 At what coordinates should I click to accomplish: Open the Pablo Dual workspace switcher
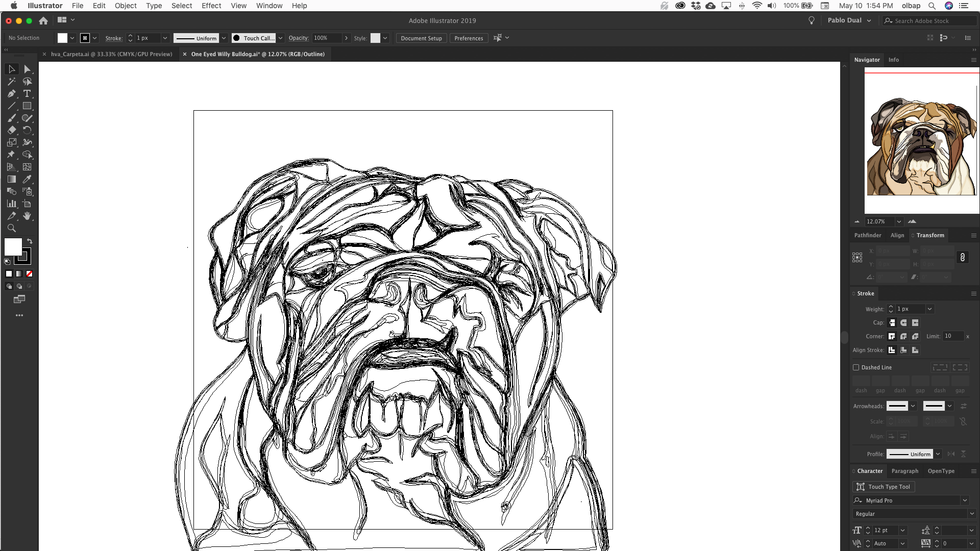[x=849, y=20]
